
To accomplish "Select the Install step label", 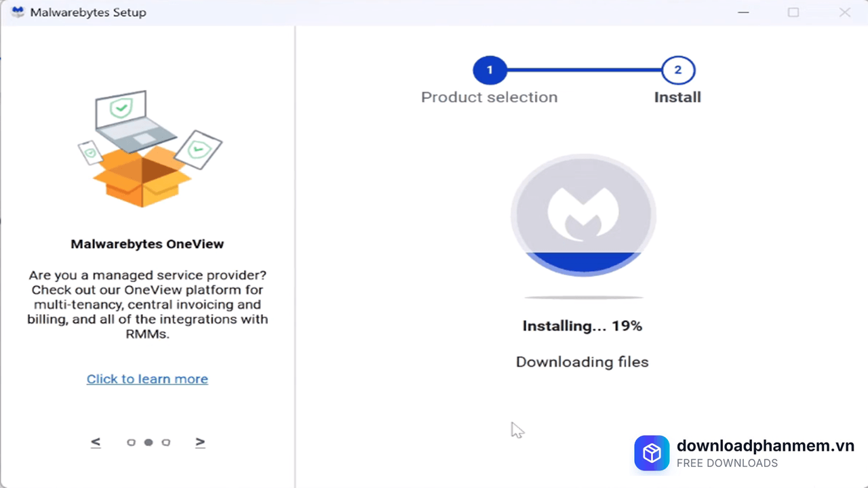I will click(x=677, y=97).
